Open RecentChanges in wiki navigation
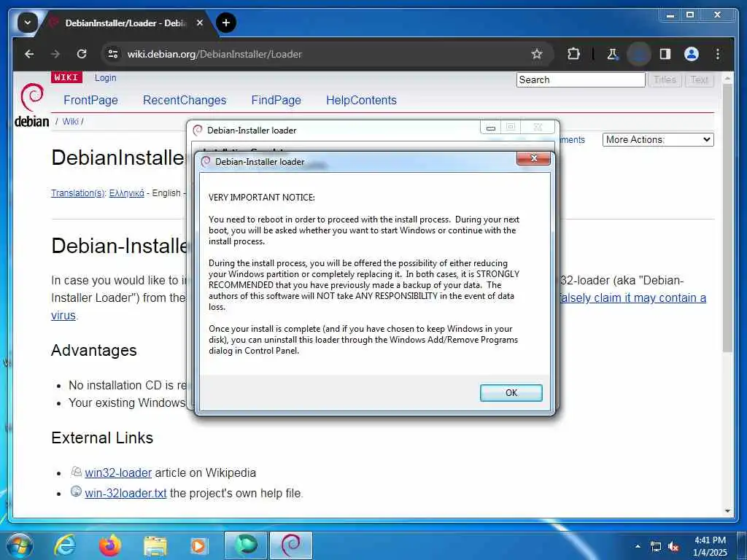Screen dimensions: 747x560 (185, 100)
